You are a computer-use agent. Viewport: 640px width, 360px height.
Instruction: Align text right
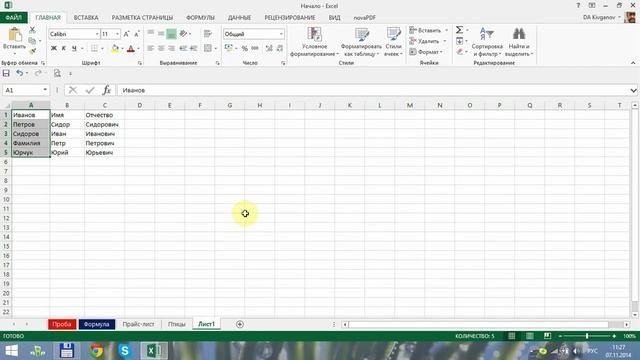click(x=171, y=49)
